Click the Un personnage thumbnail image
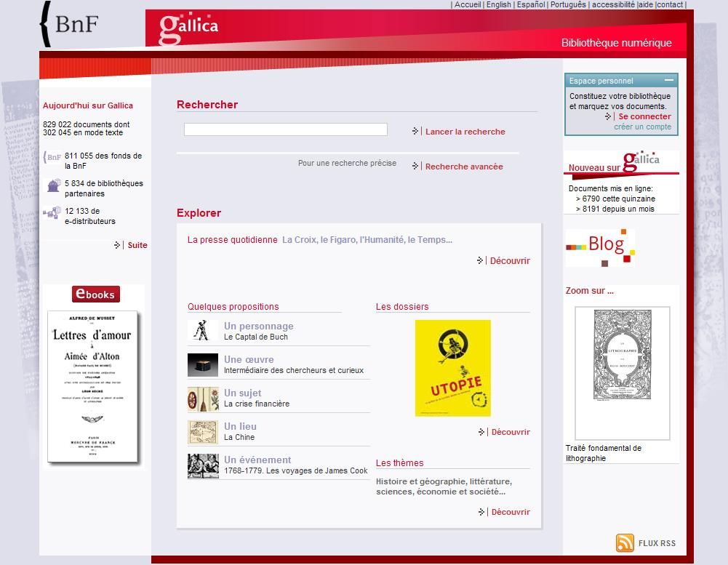 pos(203,330)
